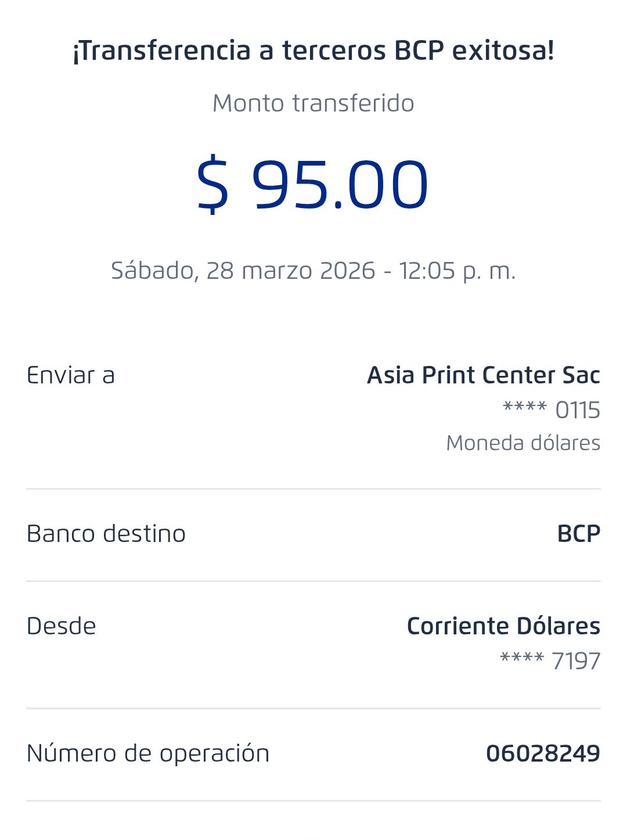Screen dimensions: 627x840
Task: Select the 95.00 transferred amount
Action: [x=340, y=185]
